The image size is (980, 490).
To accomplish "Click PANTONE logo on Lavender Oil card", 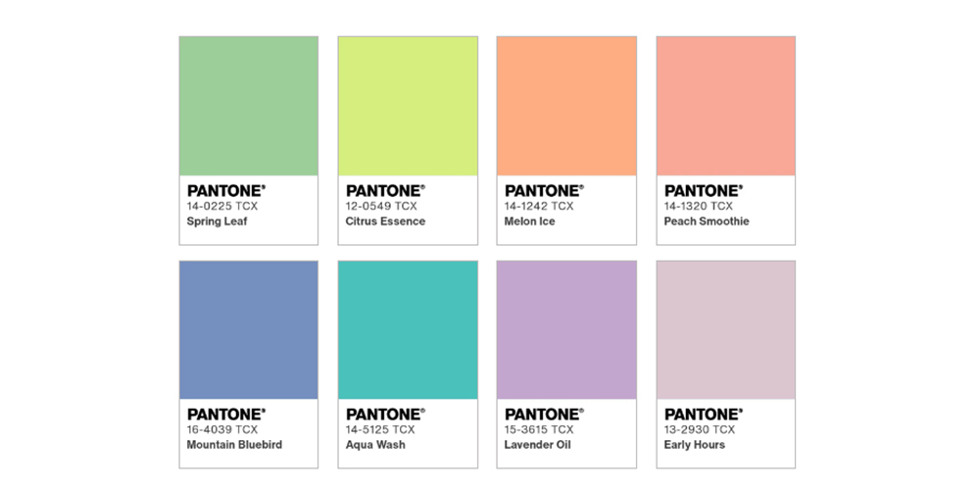I will click(544, 415).
